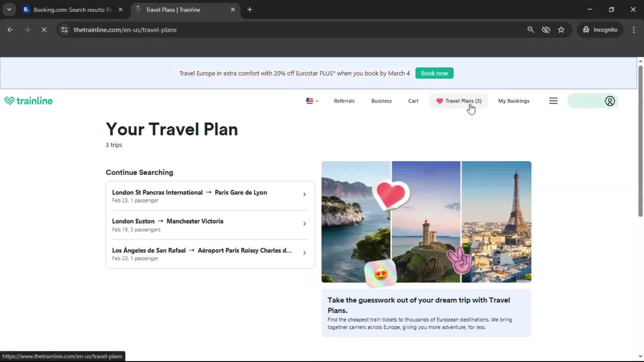Open the in-page search icon in the toolbar
Viewport: 644px width, 362px height.
tap(531, 29)
